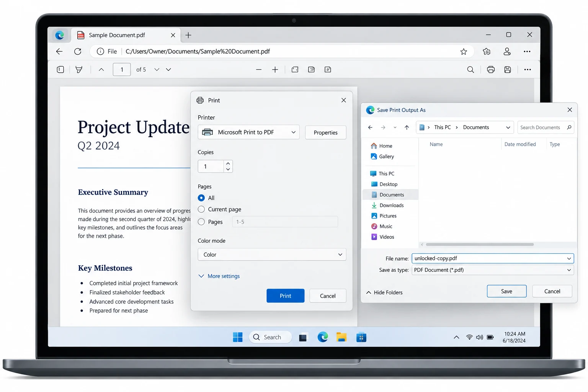Viewport: 588px width, 392px height.
Task: Open new browser tab with plus icon
Action: (x=188, y=35)
